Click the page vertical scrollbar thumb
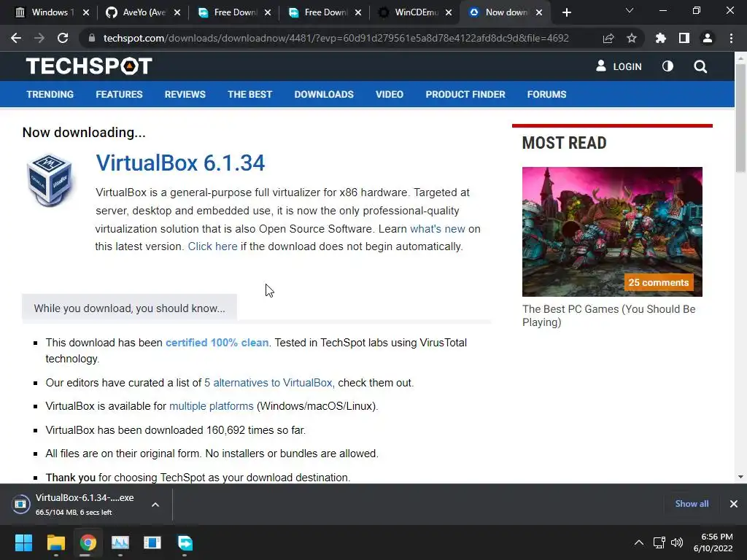Screen dimensions: 747x560 740,117
